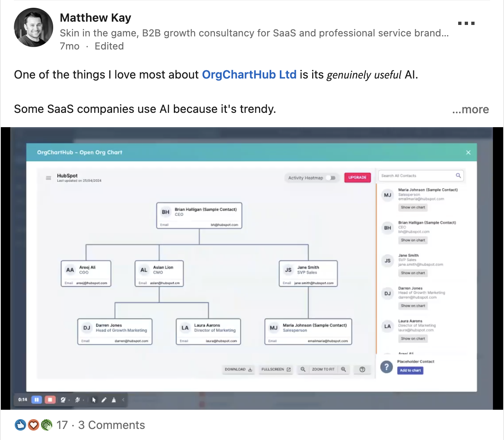Click the JS avatar on chart
This screenshot has width=504, height=440.
(288, 270)
